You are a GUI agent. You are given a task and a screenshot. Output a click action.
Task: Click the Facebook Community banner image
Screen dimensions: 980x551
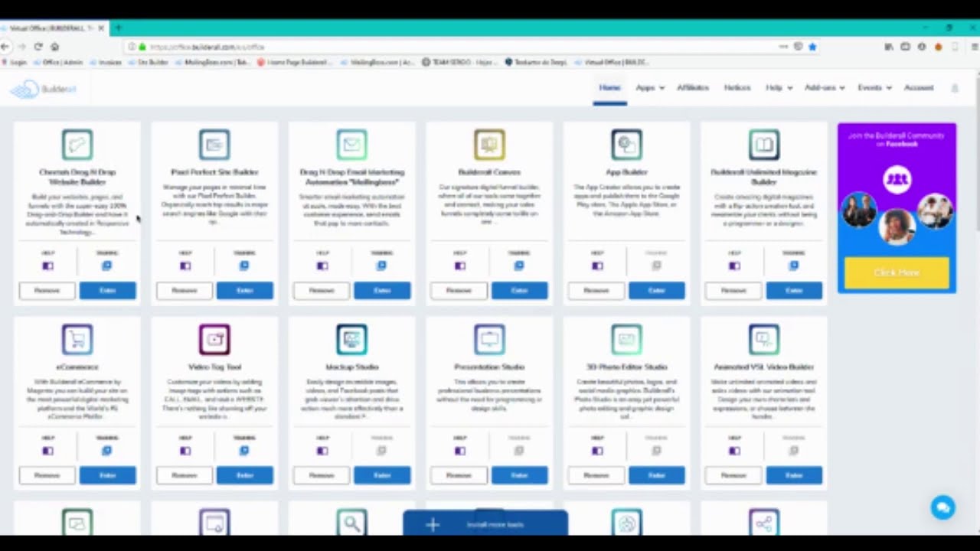pos(897,207)
